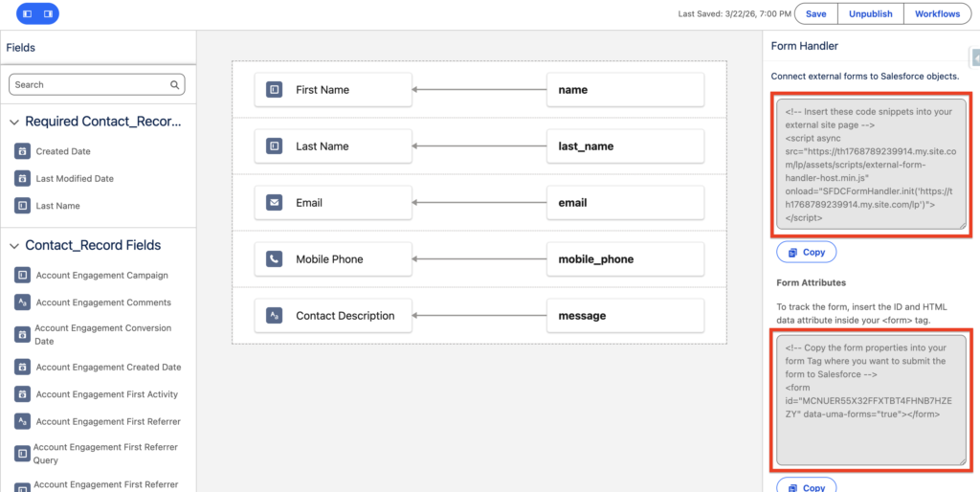Copy the script code snippet
This screenshot has width=980, height=492.
tap(806, 253)
